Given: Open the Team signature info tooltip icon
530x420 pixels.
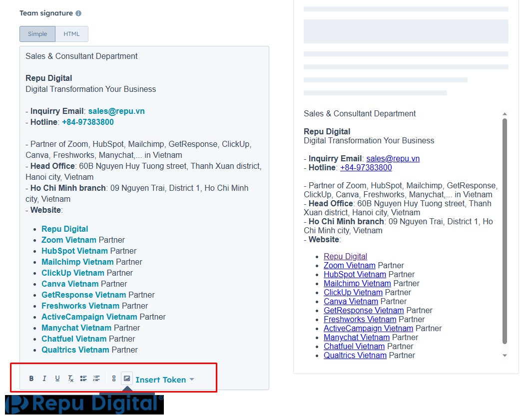Looking at the screenshot, I should tap(78, 13).
